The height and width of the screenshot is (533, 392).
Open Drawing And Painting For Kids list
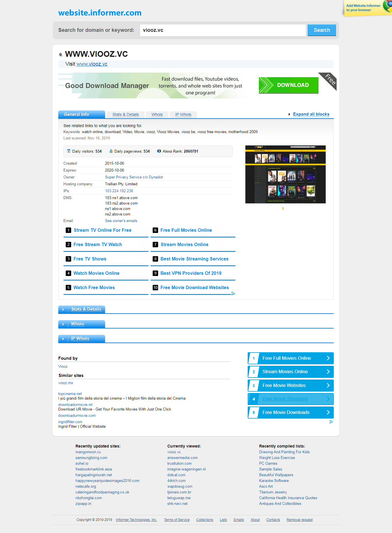(x=284, y=452)
